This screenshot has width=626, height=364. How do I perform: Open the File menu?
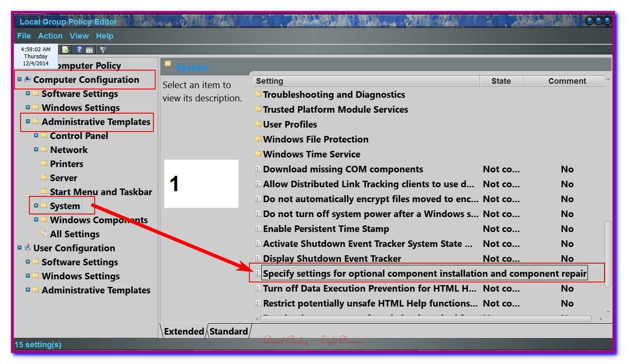pyautogui.click(x=24, y=36)
